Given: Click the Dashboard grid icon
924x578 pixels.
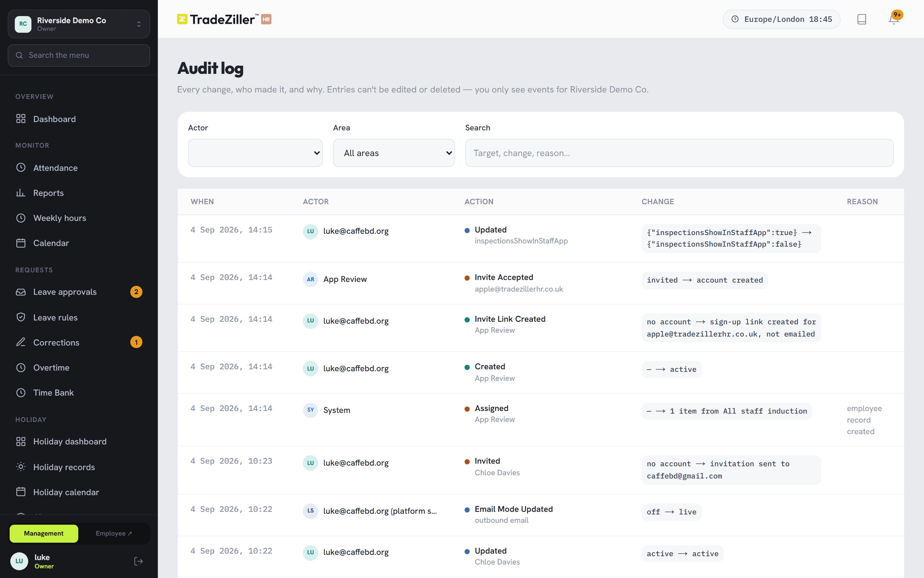Looking at the screenshot, I should 21,119.
